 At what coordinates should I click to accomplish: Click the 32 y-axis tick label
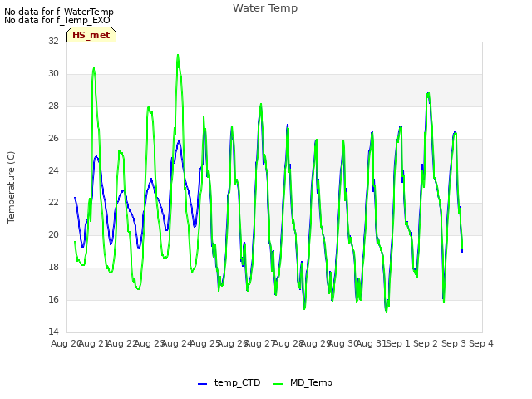point(53,41)
